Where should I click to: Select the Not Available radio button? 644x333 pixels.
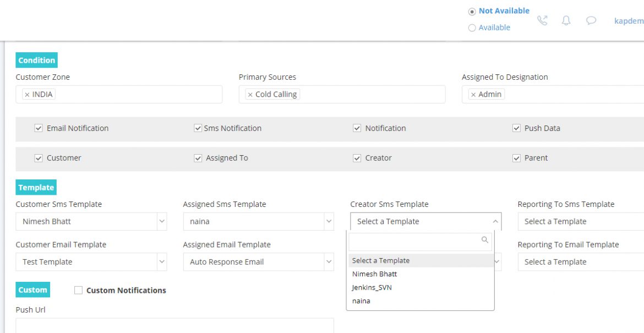tap(472, 12)
